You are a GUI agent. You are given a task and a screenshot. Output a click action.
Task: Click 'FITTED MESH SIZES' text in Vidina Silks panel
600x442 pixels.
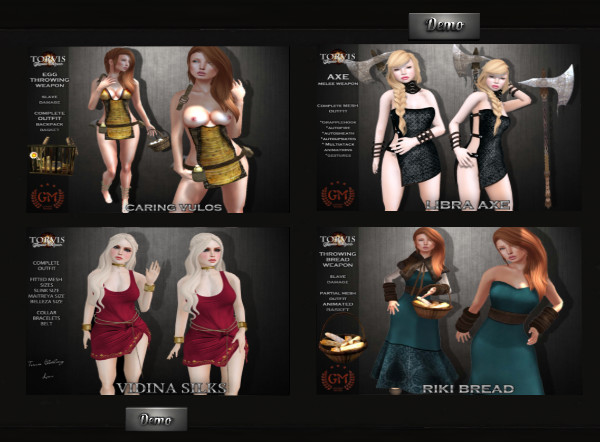coord(47,282)
